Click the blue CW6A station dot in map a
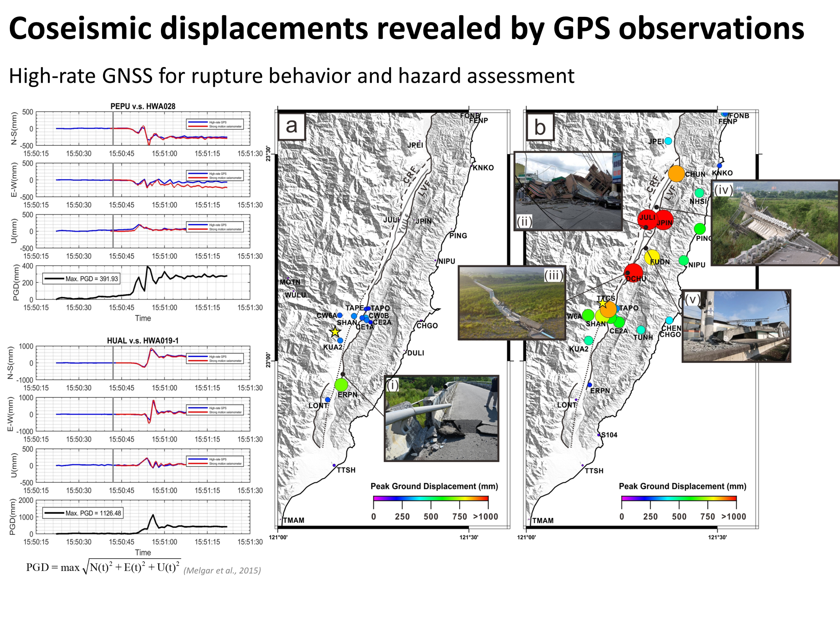This screenshot has width=840, height=630. [340, 315]
